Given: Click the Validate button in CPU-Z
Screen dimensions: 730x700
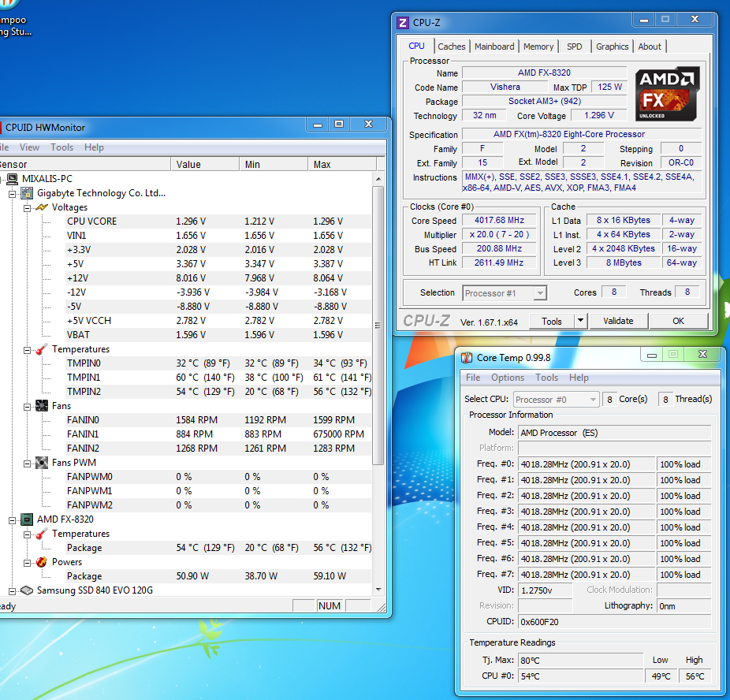Looking at the screenshot, I should [618, 321].
